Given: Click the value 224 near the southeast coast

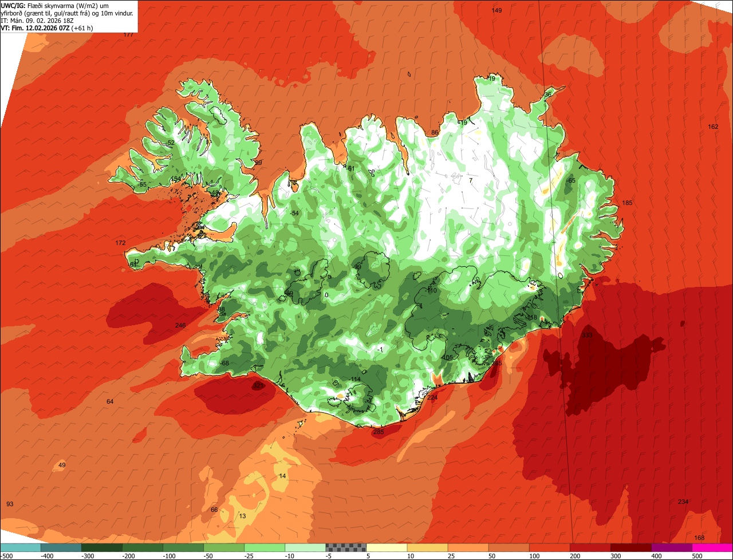Looking at the screenshot, I should pyautogui.click(x=432, y=397).
